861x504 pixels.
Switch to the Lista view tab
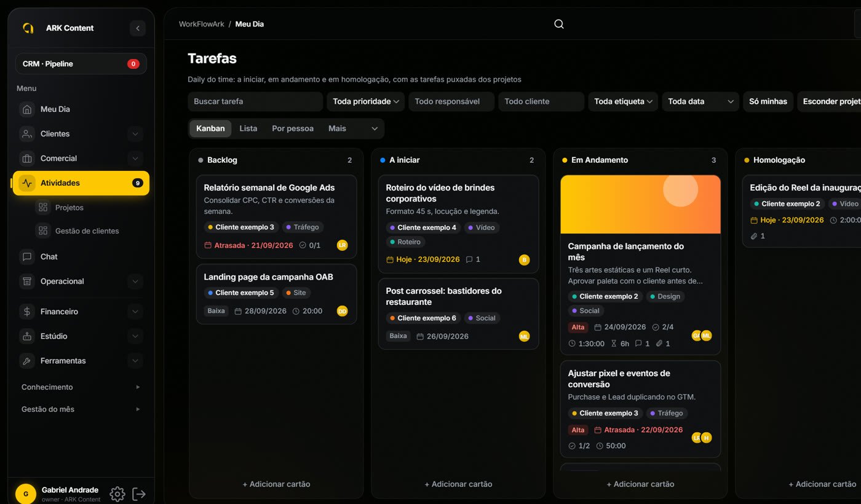[x=248, y=128]
